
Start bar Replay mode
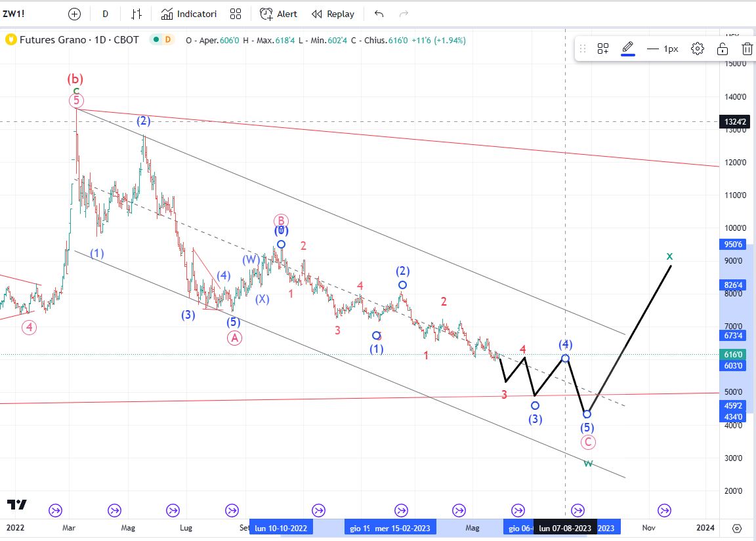click(333, 14)
